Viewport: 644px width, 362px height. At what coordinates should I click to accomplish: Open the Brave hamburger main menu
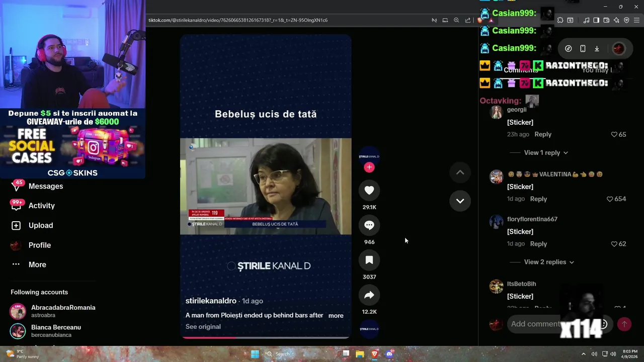(x=637, y=20)
